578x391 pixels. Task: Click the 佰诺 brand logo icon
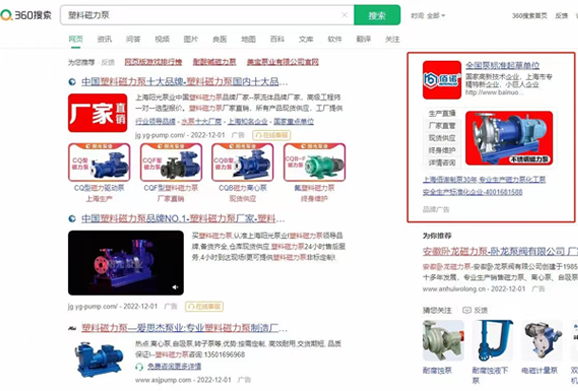click(x=442, y=80)
